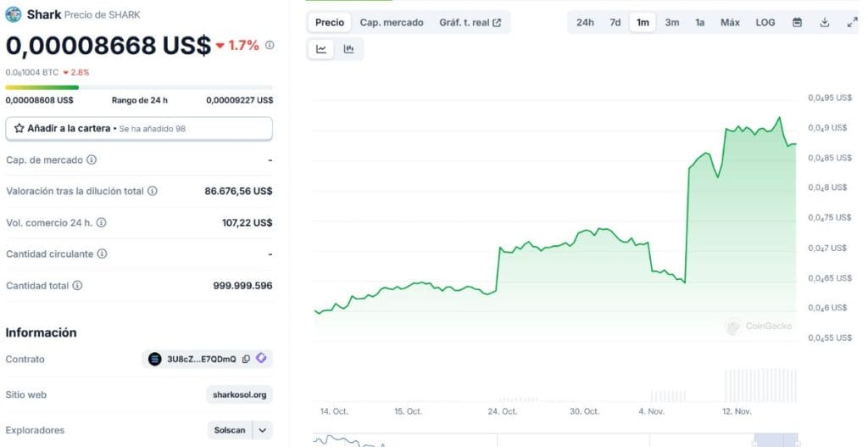
Task: Click the Solana chain icon in contract
Action: 155,359
